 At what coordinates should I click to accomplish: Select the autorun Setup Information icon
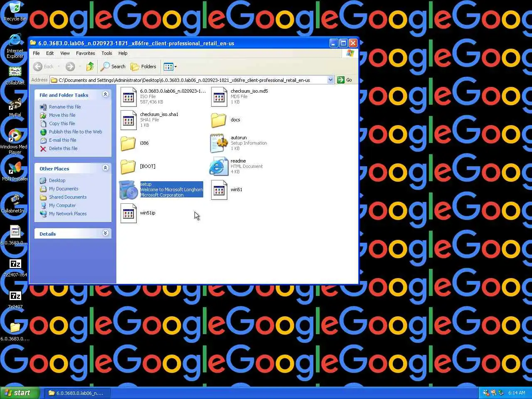pos(219,143)
